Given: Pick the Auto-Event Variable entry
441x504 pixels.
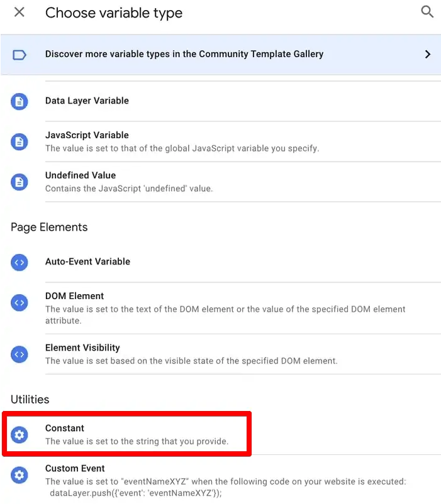Looking at the screenshot, I should point(87,261).
